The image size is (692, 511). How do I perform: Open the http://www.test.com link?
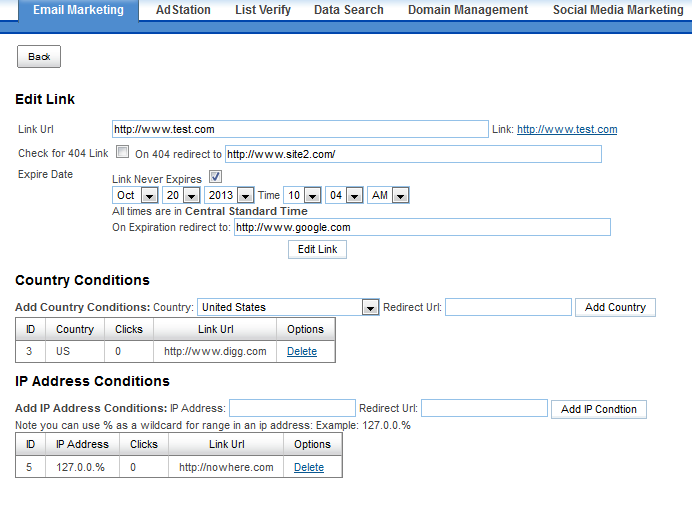pos(567,129)
